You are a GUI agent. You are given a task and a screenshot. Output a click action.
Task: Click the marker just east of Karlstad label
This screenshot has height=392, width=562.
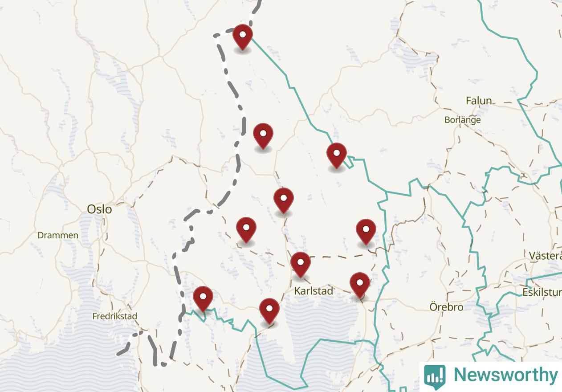tap(360, 285)
